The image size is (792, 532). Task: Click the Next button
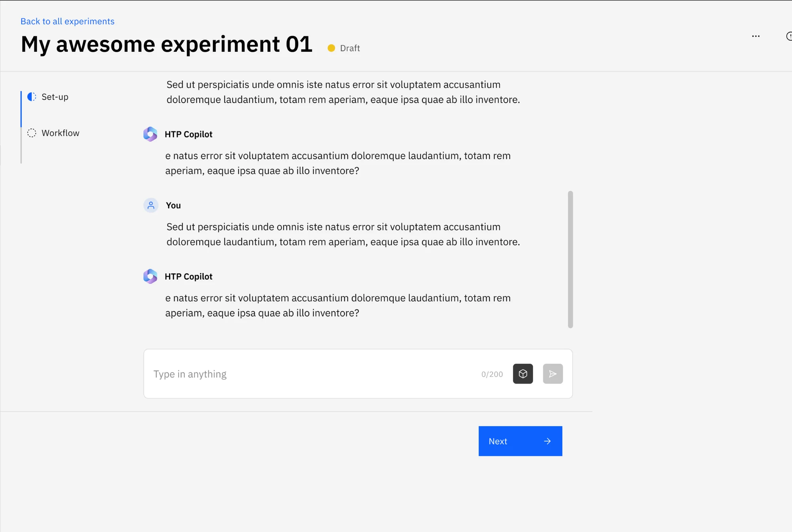click(x=520, y=441)
